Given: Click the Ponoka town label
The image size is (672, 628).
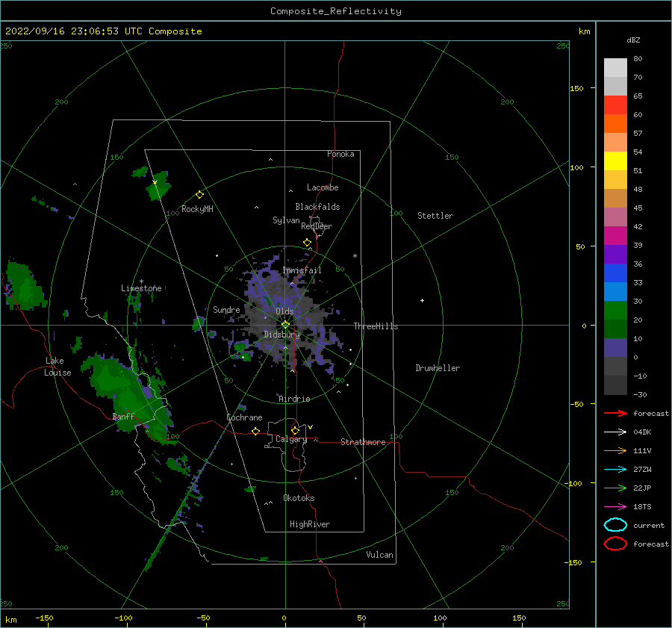Looking at the screenshot, I should coord(340,154).
